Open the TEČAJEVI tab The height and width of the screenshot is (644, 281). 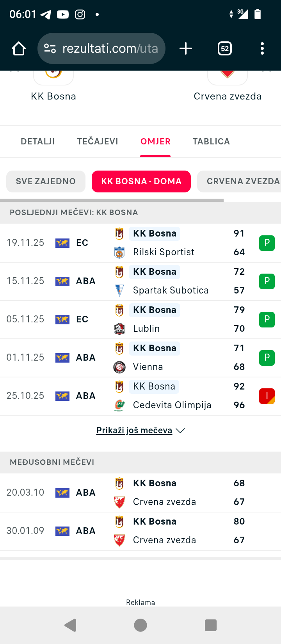tap(98, 142)
